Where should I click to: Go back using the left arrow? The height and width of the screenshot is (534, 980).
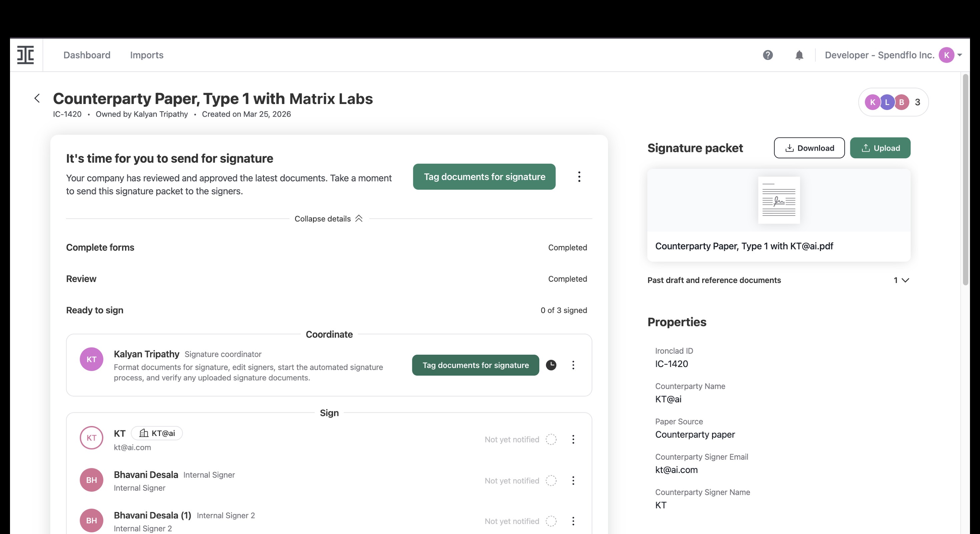tap(37, 99)
